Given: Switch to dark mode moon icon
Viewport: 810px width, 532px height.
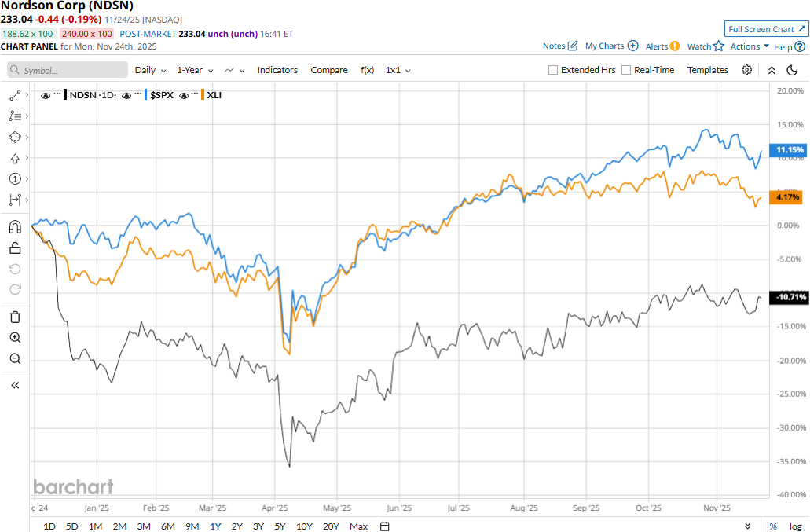Looking at the screenshot, I should tap(792, 70).
